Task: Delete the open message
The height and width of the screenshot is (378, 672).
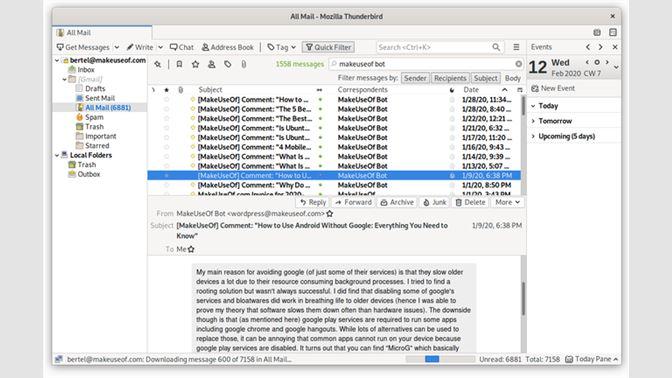Action: pos(470,202)
